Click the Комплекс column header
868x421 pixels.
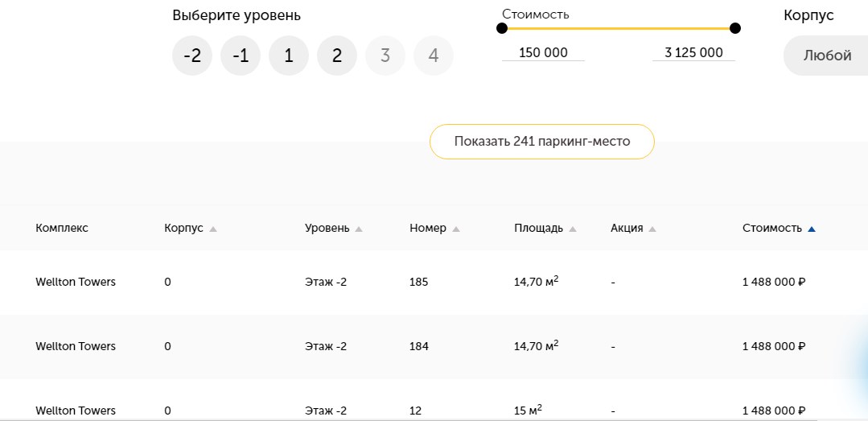[x=62, y=229]
